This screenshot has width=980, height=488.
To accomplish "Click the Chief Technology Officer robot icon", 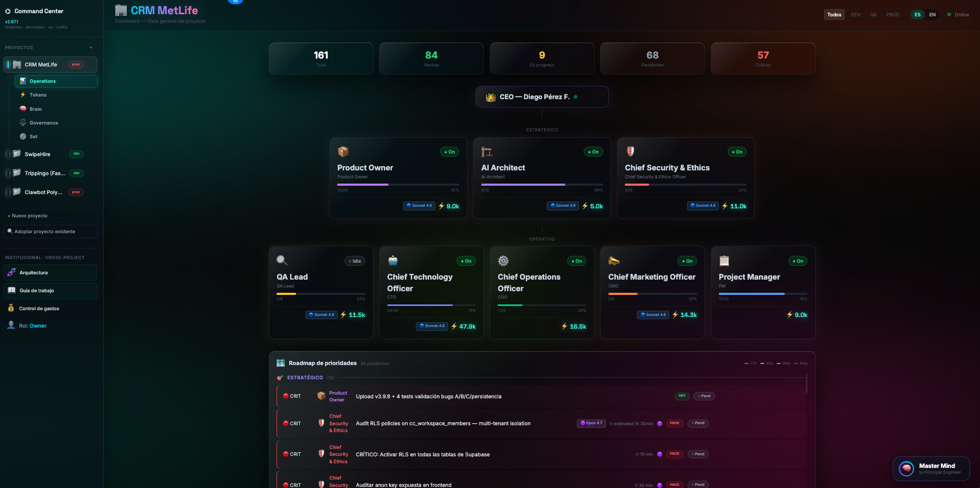I will [x=393, y=261].
